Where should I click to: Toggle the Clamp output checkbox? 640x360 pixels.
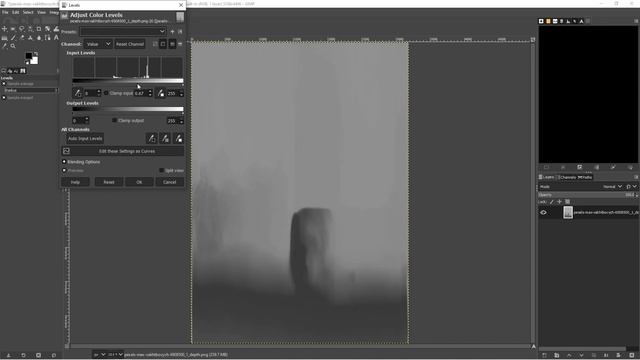coord(114,120)
